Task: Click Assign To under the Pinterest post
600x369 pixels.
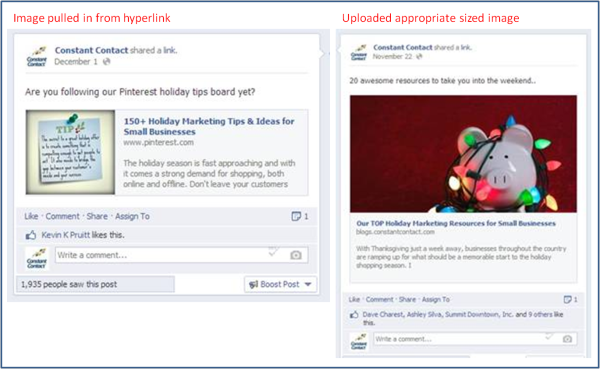Action: (x=132, y=216)
